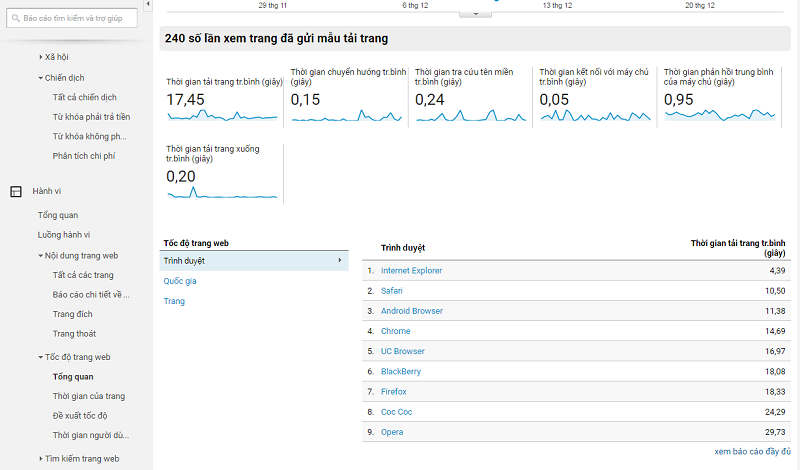Screen dimensions: 800x470
Task: Click the Internet Explorer browser link
Action: [411, 270]
